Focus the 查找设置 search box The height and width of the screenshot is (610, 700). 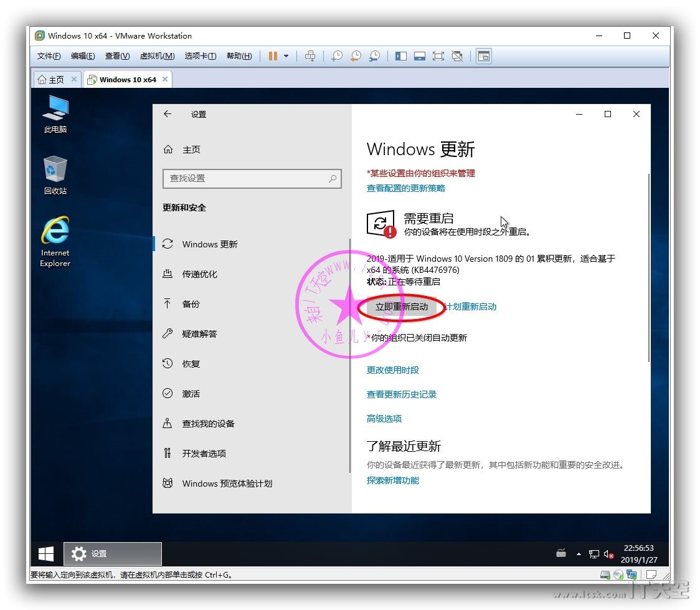pos(252,179)
